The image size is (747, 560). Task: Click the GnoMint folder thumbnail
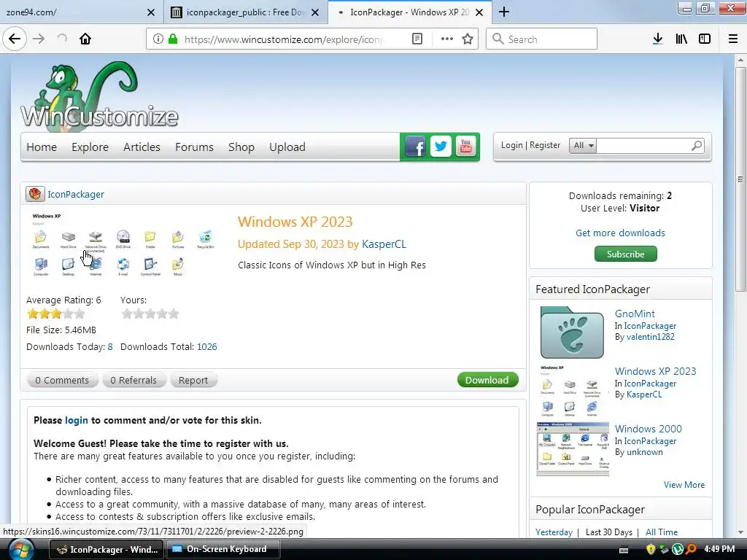click(572, 332)
